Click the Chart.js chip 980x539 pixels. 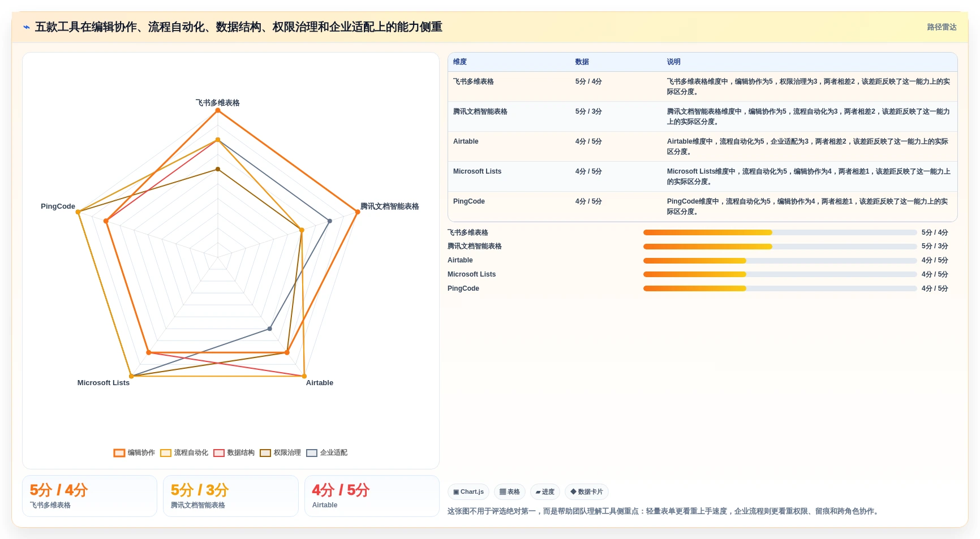click(468, 491)
